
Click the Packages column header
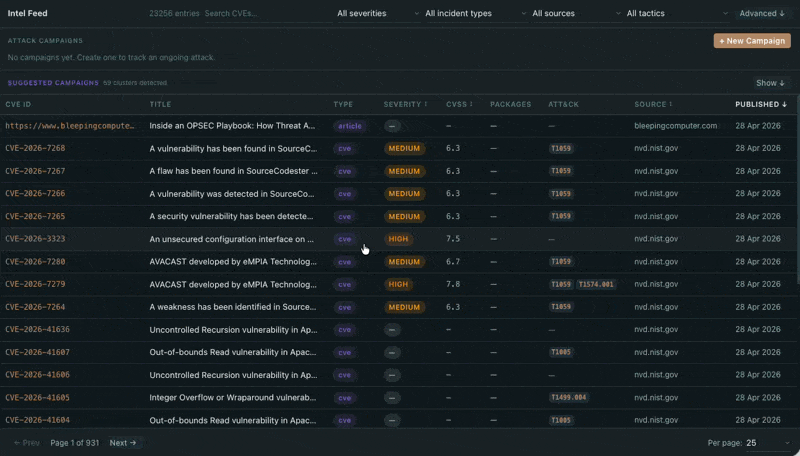point(510,104)
